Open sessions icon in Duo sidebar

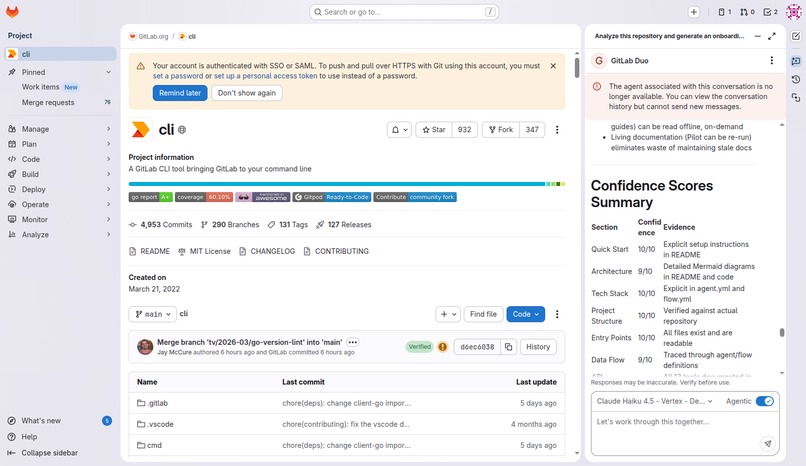[x=796, y=97]
